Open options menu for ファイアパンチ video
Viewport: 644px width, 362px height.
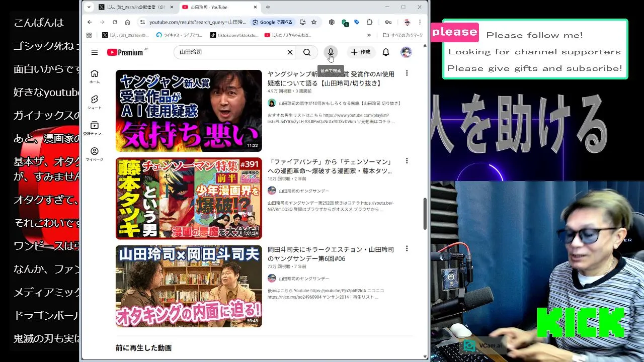pyautogui.click(x=407, y=161)
